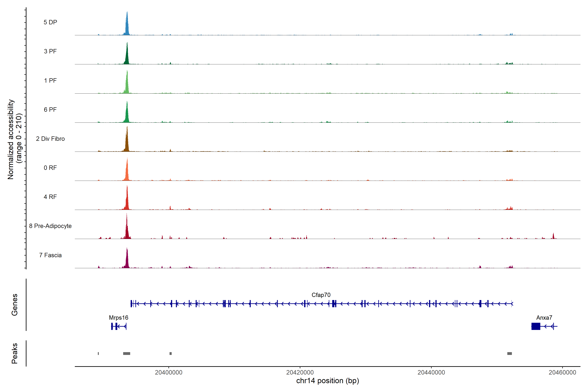The width and height of the screenshot is (588, 392).
Task: Click the Anxa7 gene label
Action: pos(544,318)
